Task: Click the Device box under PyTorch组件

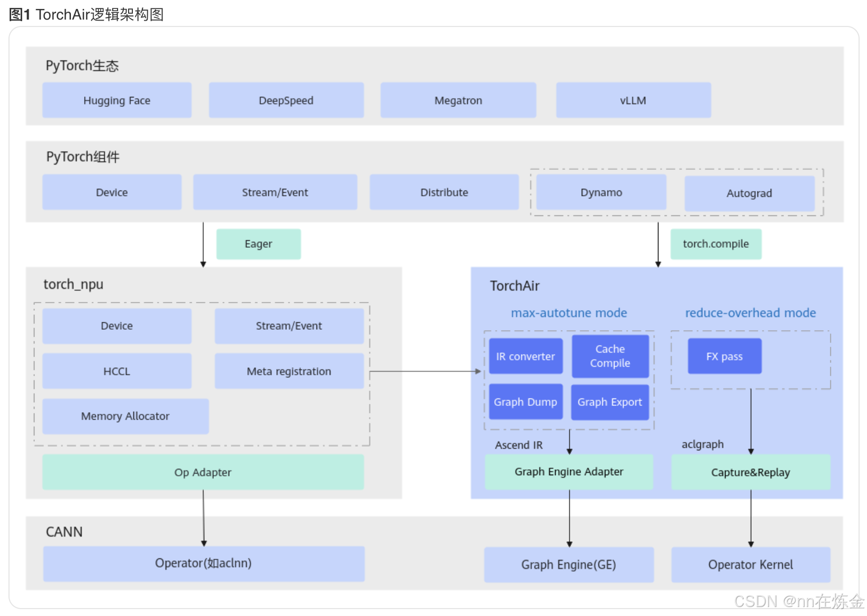Action: click(112, 192)
